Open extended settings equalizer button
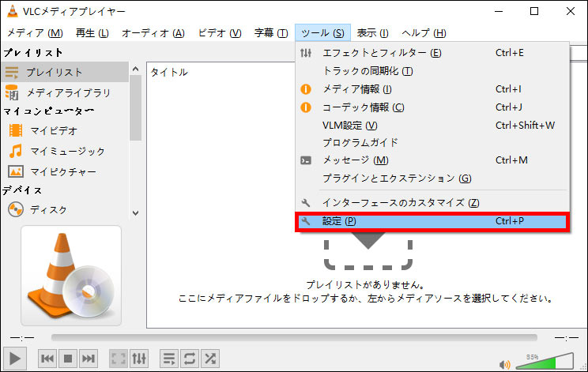Image resolution: width=588 pixels, height=372 pixels. [x=139, y=359]
